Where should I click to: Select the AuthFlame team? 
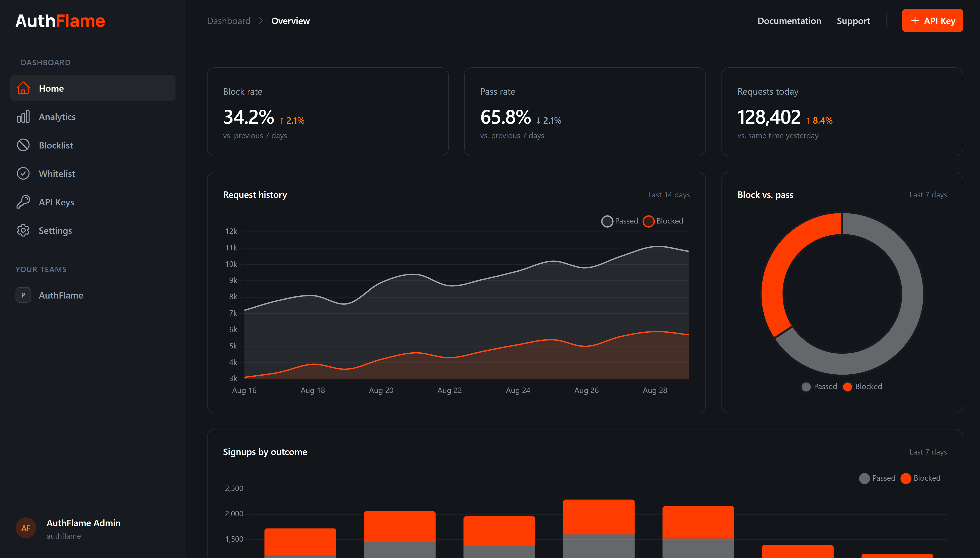pyautogui.click(x=93, y=295)
